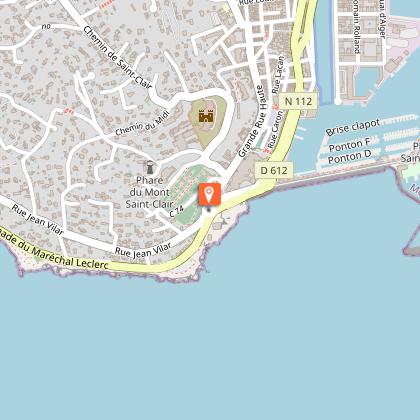The image size is (420, 420).
Task: Select the Grande Rue Haute street label
Action: 252,121
